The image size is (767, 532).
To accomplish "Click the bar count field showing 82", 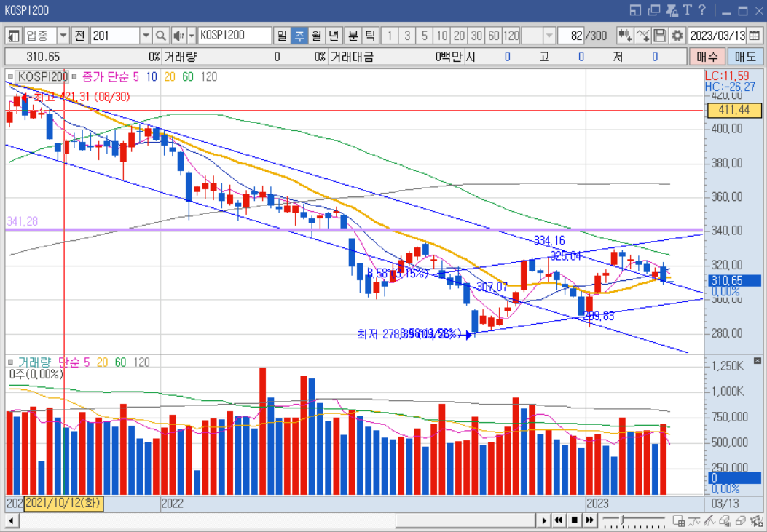I will coord(570,36).
